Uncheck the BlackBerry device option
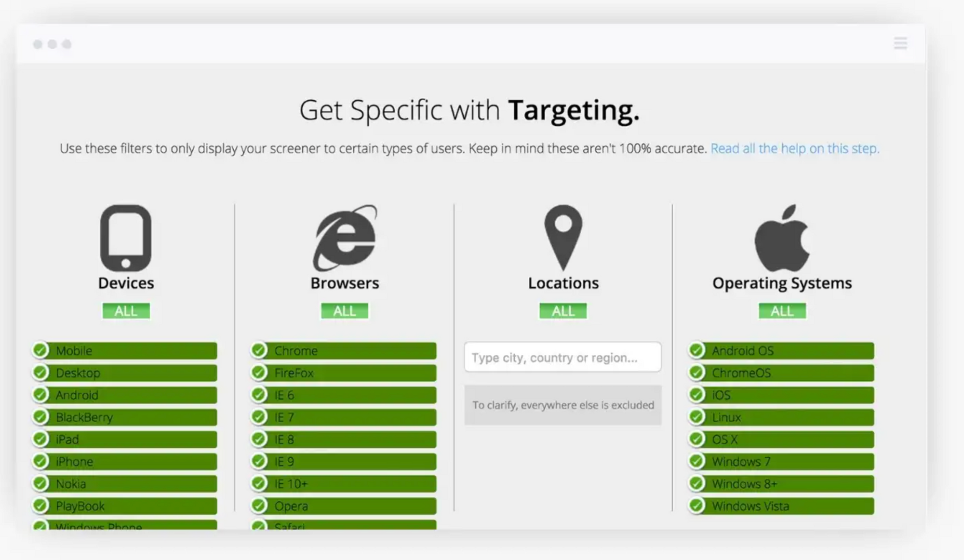This screenshot has width=964, height=560. [x=125, y=417]
